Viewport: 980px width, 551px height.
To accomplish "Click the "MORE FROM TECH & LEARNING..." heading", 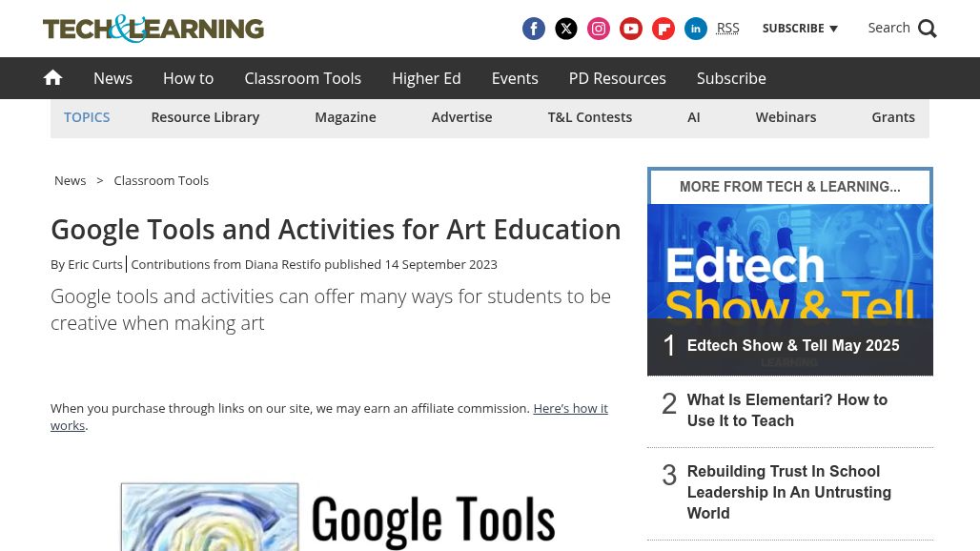I will point(790,187).
